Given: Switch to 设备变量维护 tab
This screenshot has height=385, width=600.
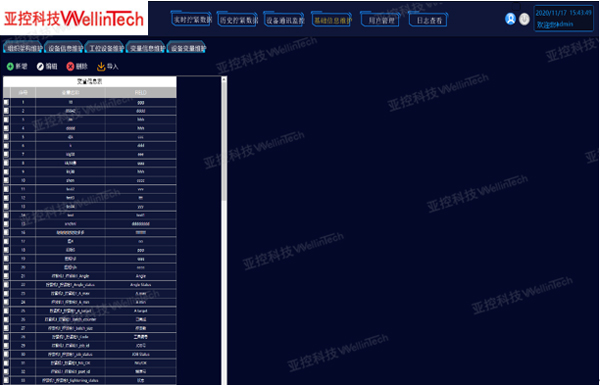Looking at the screenshot, I should coord(188,48).
